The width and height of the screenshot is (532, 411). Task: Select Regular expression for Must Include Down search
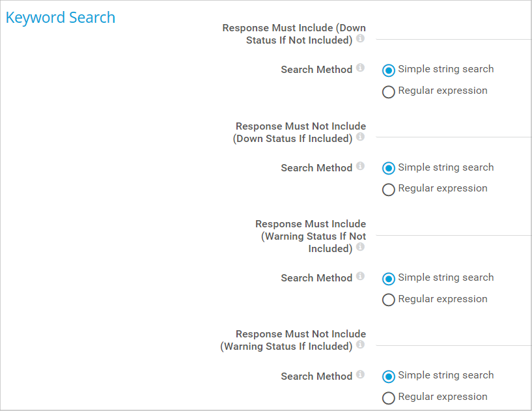click(x=389, y=92)
